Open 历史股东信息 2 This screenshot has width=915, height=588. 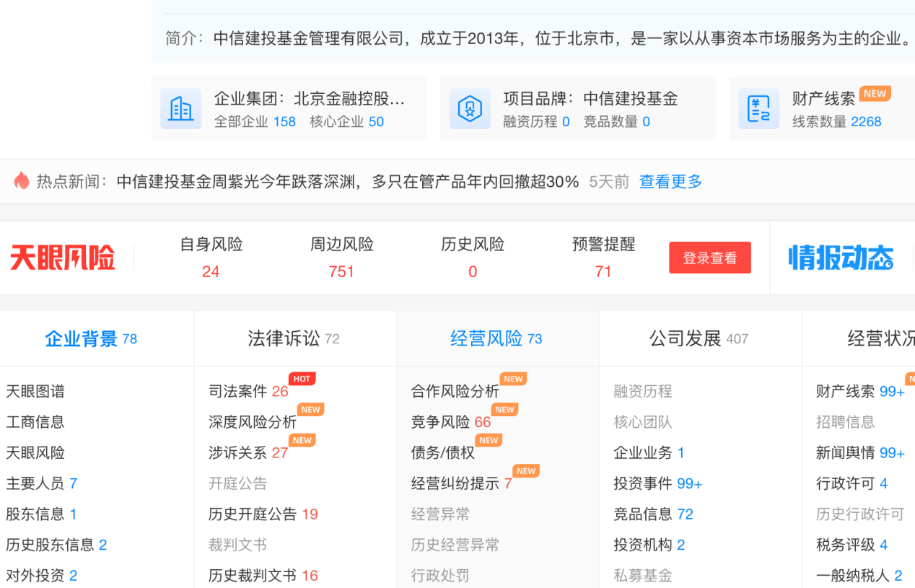tap(56, 545)
